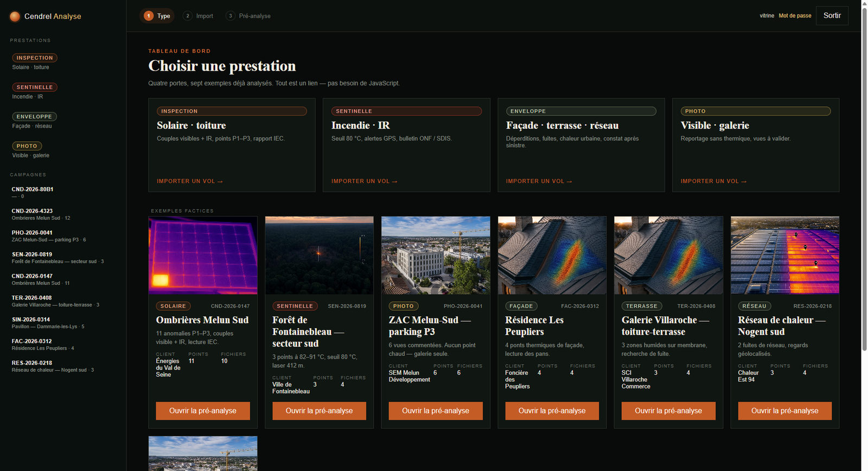868x471 pixels.
Task: Open pré-analyse for Ombrières Melun Sud
Action: [x=203, y=411]
